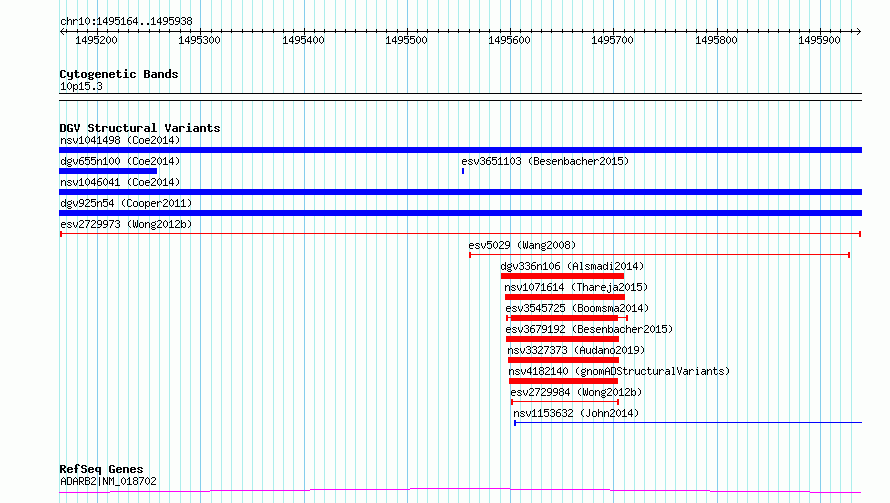Click the nsv1046041 (Coe2014) label

[120, 182]
